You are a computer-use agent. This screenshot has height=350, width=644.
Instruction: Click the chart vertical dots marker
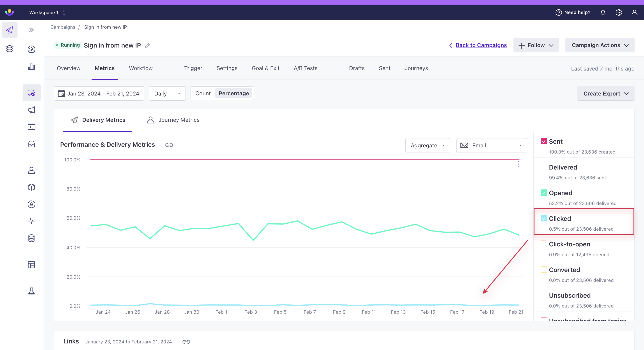click(518, 164)
